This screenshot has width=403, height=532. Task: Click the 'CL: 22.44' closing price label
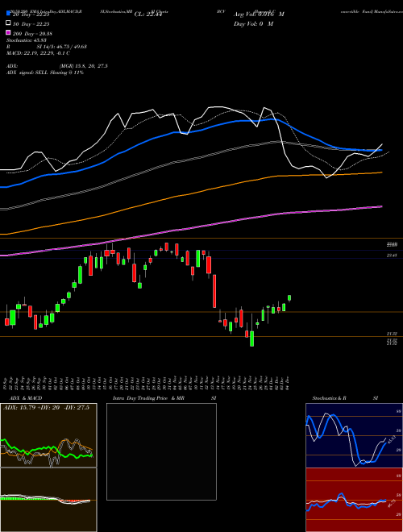(x=148, y=15)
